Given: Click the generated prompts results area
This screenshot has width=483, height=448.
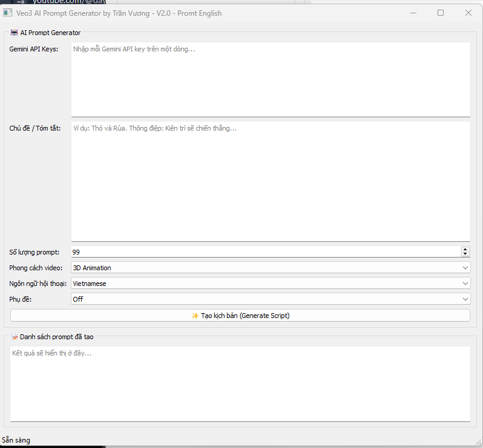Looking at the screenshot, I should click(x=240, y=383).
